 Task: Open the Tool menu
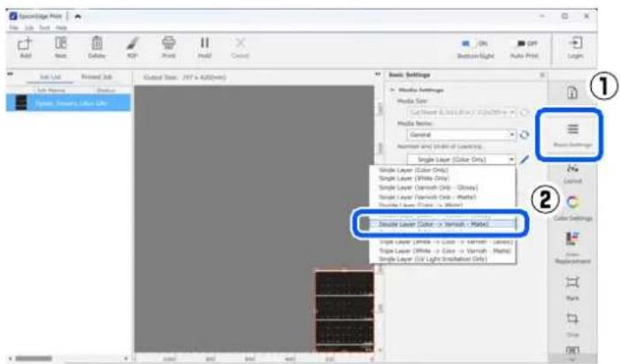coord(44,27)
